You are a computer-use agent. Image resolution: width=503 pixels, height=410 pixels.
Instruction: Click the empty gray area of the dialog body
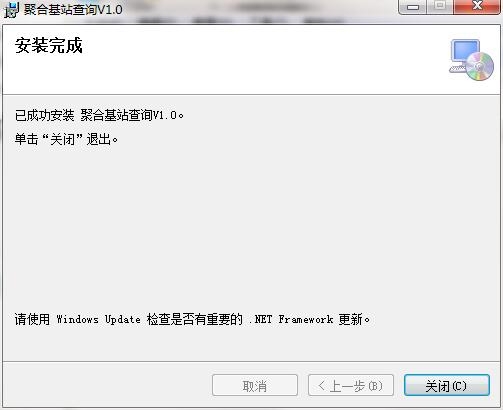pos(251,227)
